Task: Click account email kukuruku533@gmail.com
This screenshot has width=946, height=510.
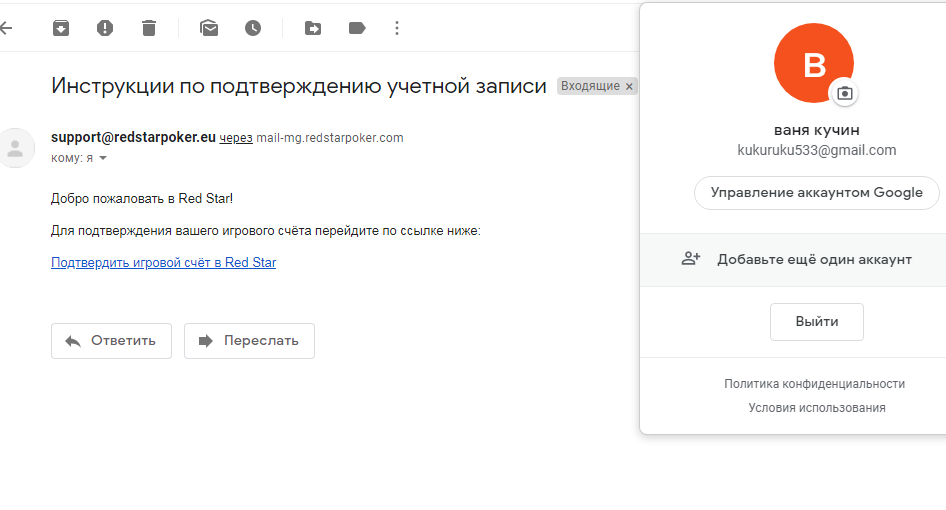Action: point(817,150)
